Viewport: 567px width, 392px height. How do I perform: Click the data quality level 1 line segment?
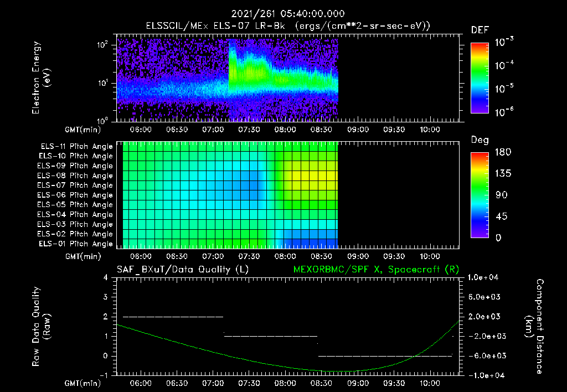pos(270,336)
